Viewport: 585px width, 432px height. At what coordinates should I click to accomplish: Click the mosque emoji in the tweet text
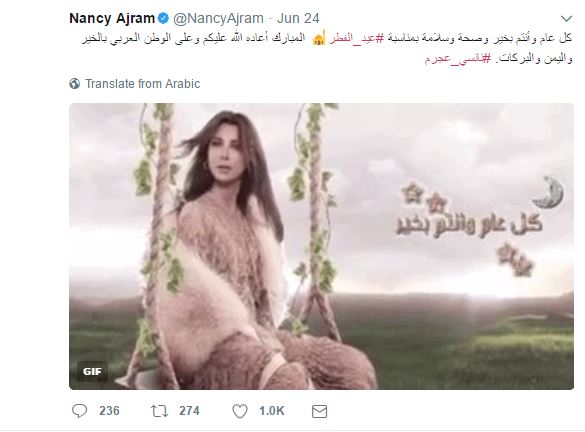[319, 38]
